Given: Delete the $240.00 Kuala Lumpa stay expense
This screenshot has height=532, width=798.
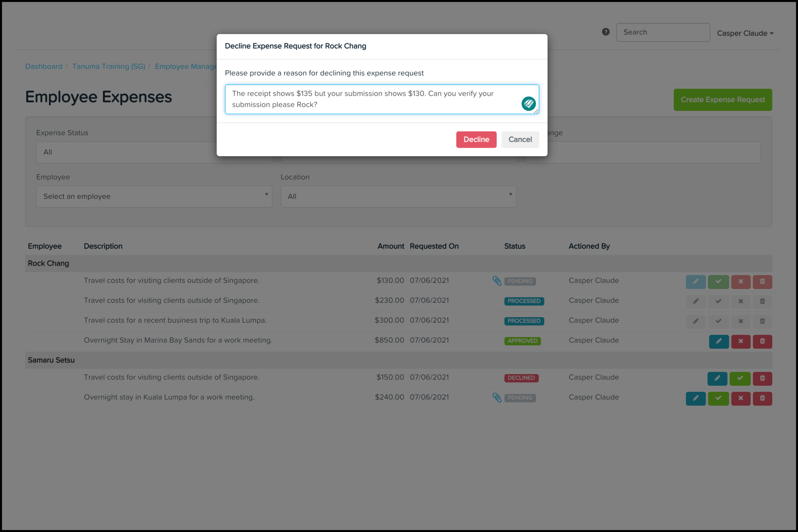Looking at the screenshot, I should [x=762, y=398].
